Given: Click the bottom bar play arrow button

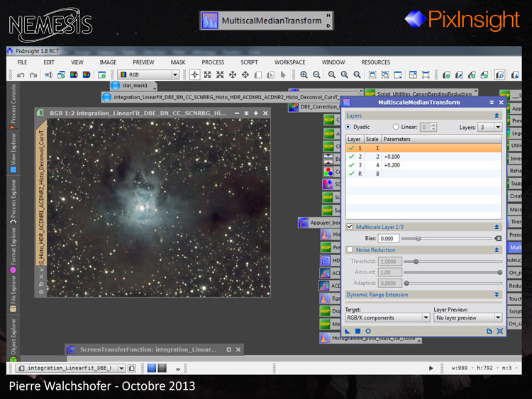Looking at the screenshot, I should 431,368.
